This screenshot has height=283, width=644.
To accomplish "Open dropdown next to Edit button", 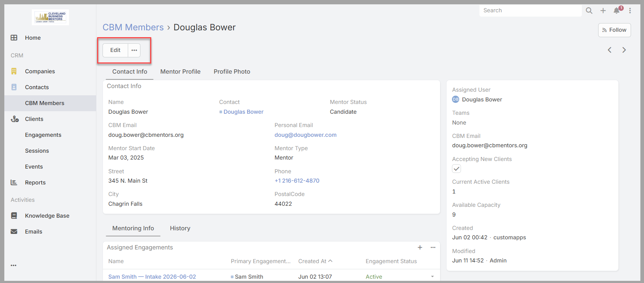I will (134, 50).
